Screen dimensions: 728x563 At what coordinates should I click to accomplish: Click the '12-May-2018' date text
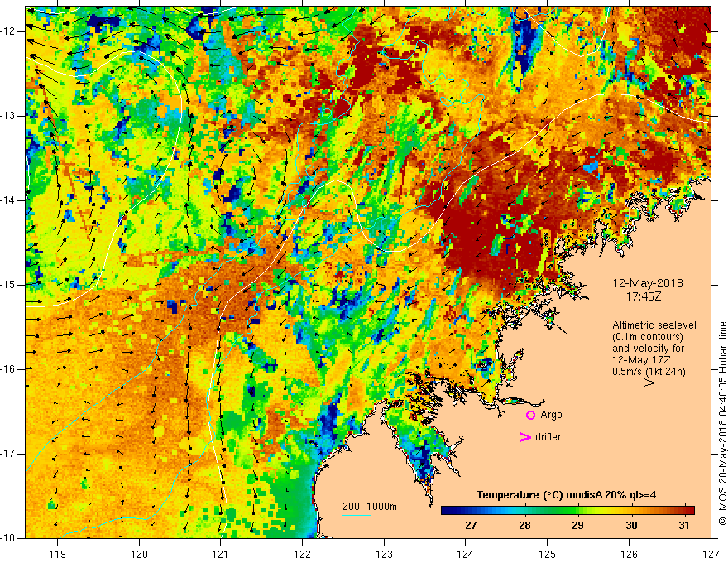click(x=648, y=283)
